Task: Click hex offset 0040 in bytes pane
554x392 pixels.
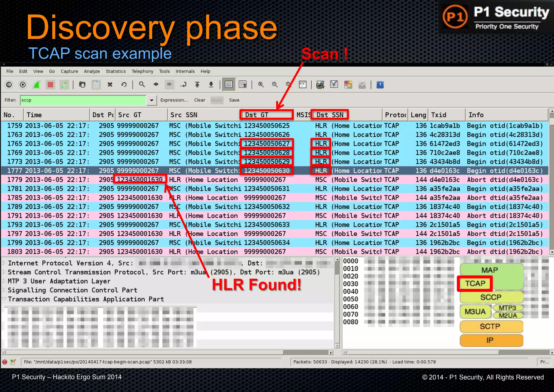Action: click(x=351, y=292)
